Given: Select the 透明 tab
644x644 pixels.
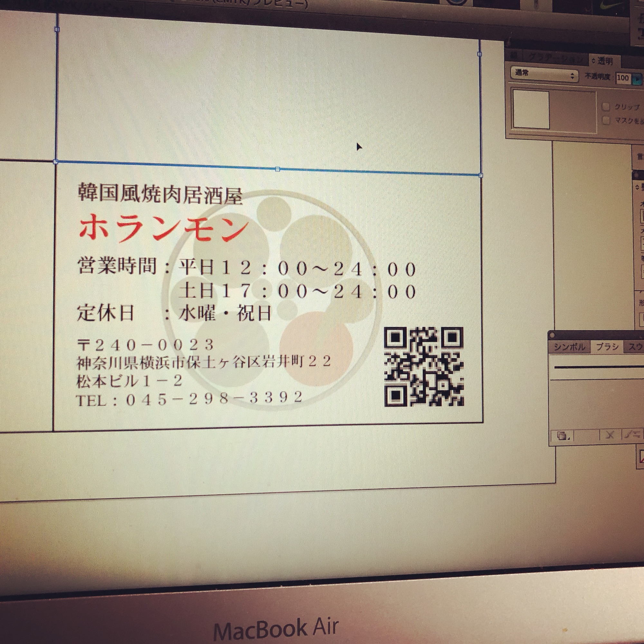Looking at the screenshot, I should [605, 61].
